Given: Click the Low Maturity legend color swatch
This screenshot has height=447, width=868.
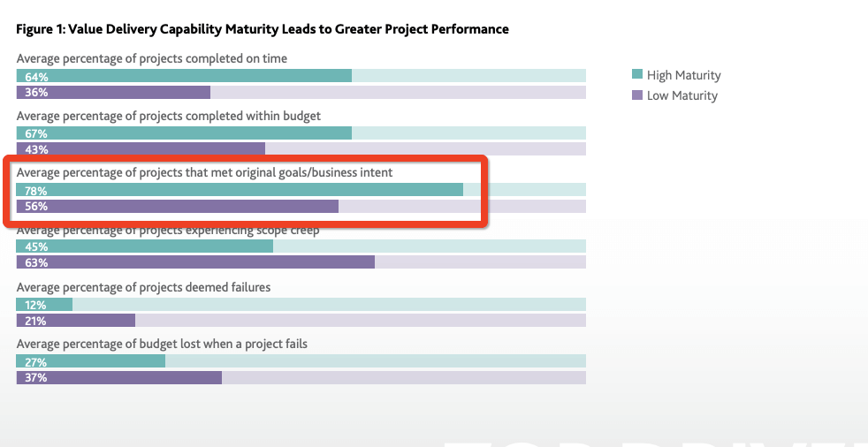Looking at the screenshot, I should pos(637,95).
